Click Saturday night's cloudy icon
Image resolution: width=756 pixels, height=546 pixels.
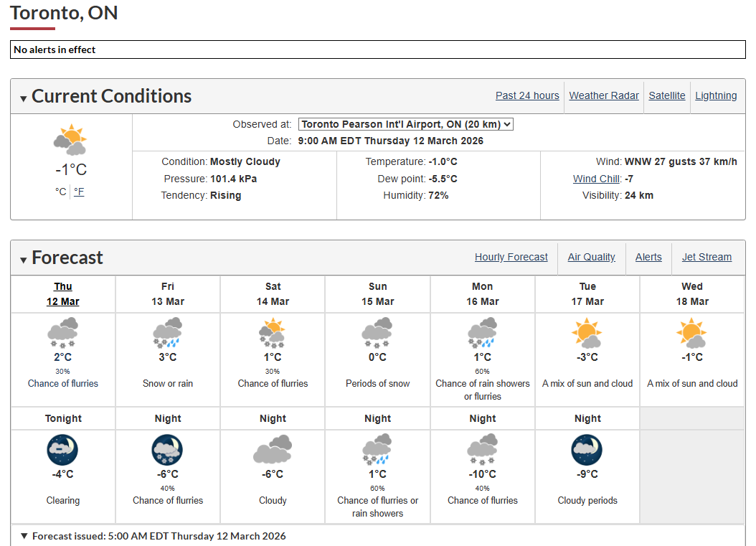point(273,451)
